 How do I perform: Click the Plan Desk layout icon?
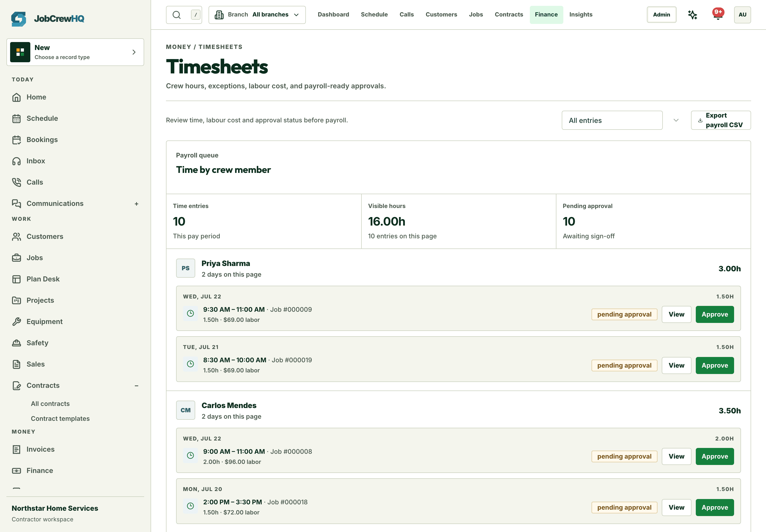(x=16, y=279)
